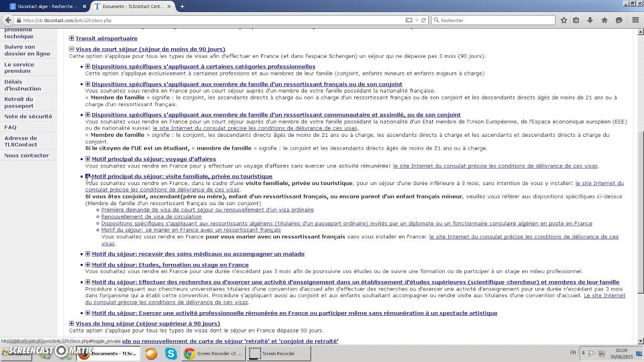Select the Documents - TLScontact tab
This screenshot has height=362, width=644.
[132, 7]
